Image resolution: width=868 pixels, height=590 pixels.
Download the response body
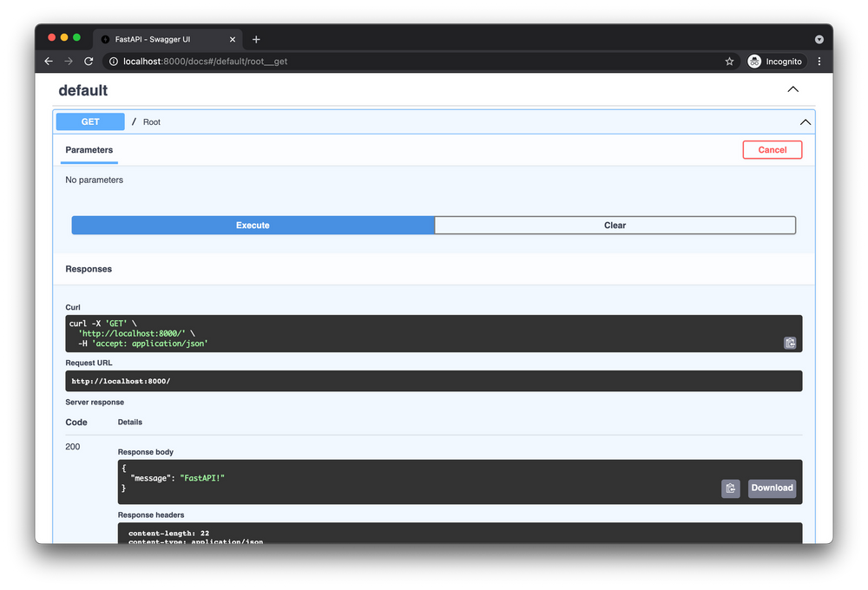[772, 488]
